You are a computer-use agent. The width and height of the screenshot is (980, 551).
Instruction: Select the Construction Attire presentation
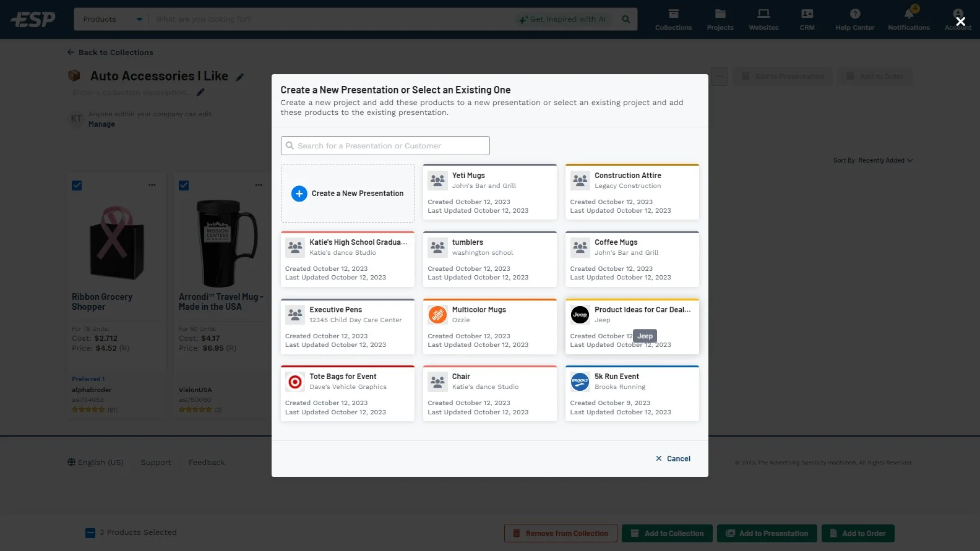[632, 192]
